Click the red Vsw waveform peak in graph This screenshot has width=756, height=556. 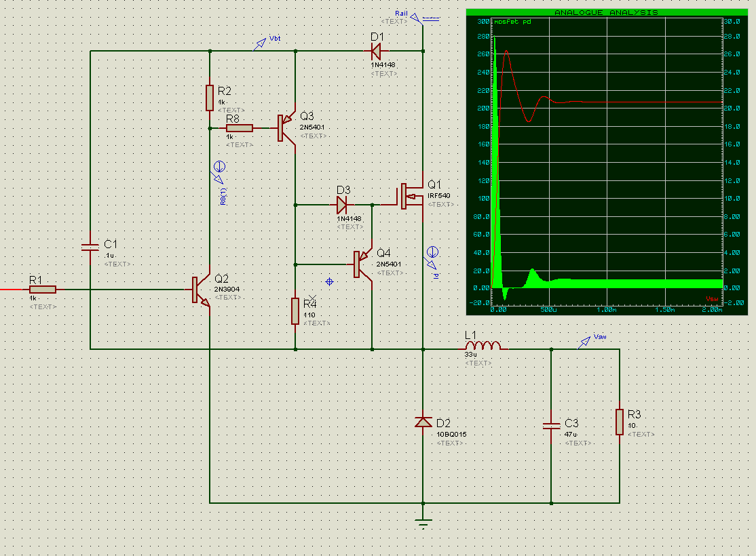[x=506, y=51]
